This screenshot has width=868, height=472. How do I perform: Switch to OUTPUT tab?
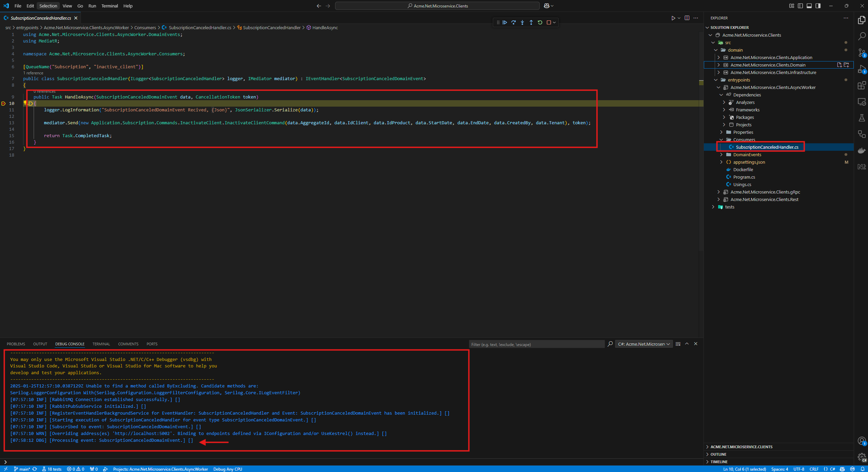(40, 344)
